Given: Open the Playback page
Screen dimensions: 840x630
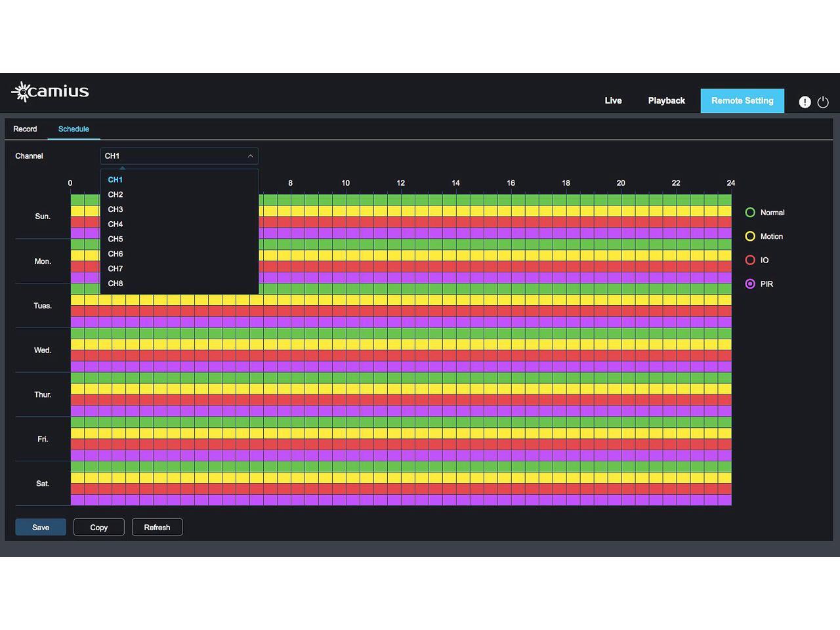Looking at the screenshot, I should [666, 101].
